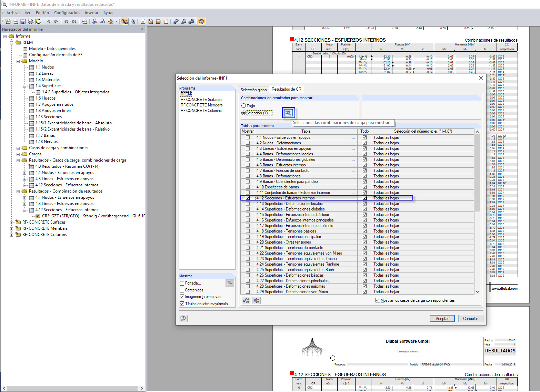Click the refresh report icon in toolbar
The height and width of the screenshot is (392, 540).
click(201, 21)
